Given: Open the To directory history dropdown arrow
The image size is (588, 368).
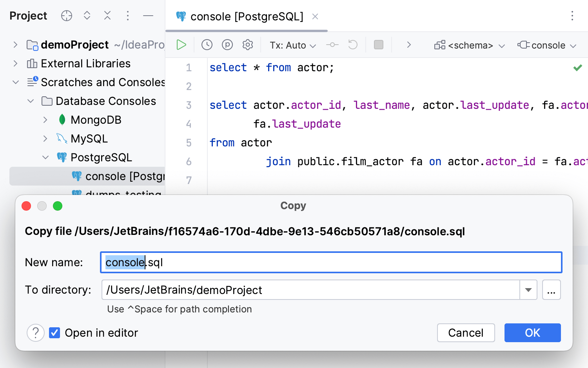Looking at the screenshot, I should coord(528,290).
